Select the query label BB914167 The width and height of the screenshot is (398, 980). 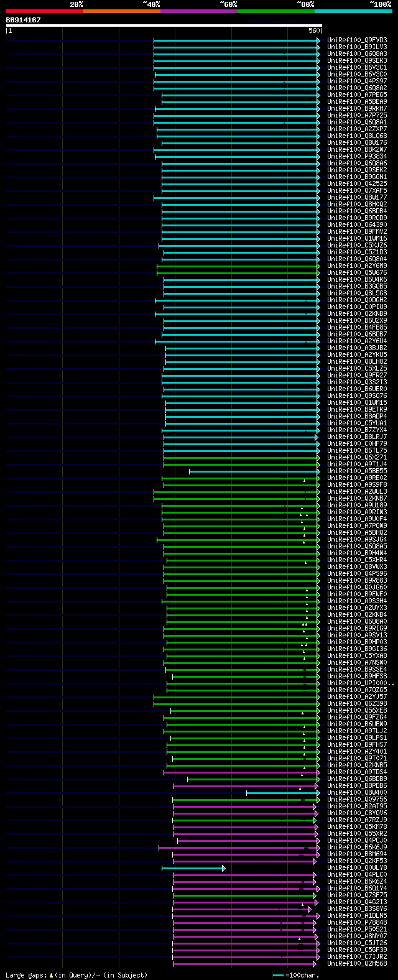(23, 20)
